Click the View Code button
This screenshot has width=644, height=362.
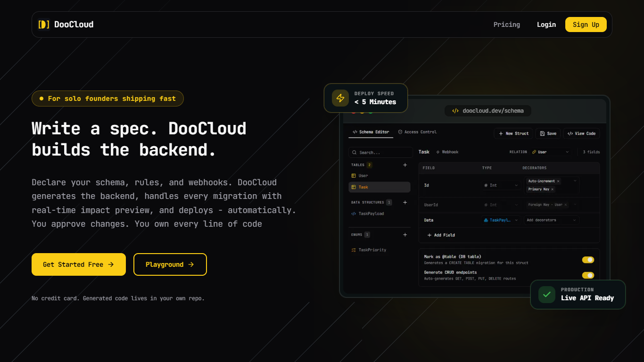581,133
